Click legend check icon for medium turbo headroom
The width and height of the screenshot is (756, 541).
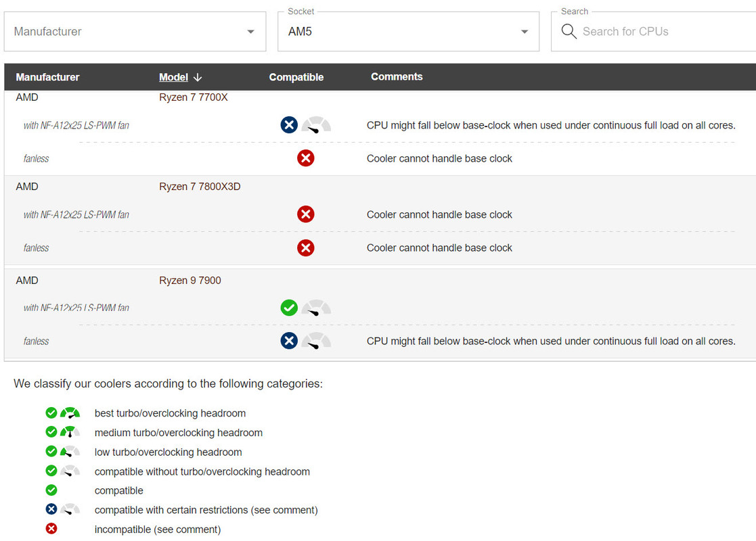point(51,431)
